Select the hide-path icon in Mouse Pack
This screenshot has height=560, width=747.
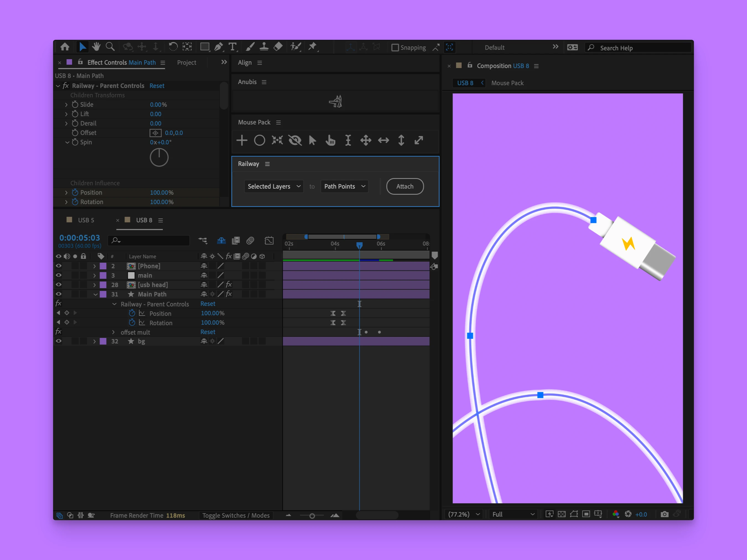295,140
